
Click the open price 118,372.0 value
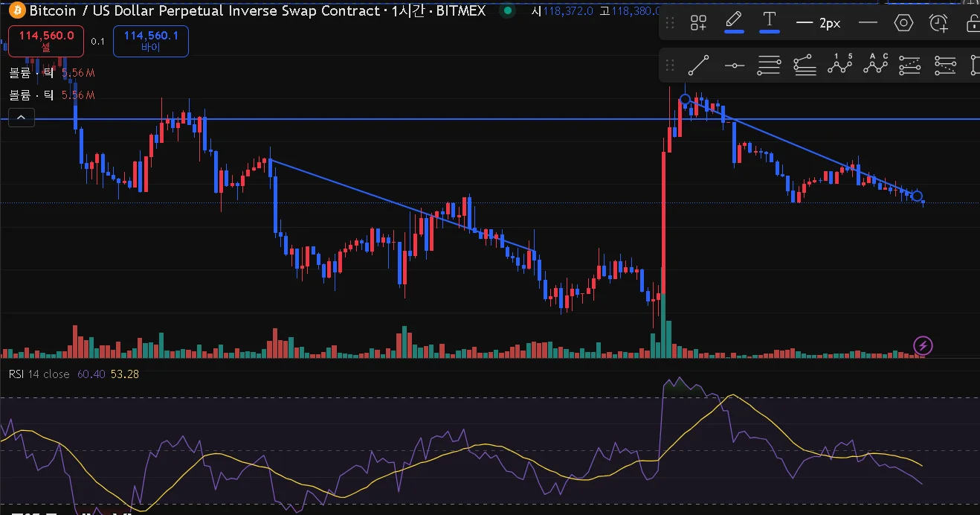pos(568,10)
